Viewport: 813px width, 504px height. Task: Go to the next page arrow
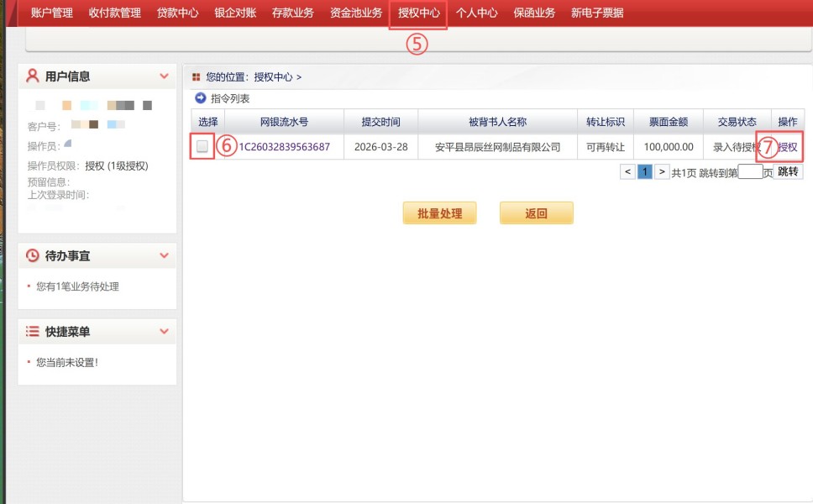tap(662, 171)
